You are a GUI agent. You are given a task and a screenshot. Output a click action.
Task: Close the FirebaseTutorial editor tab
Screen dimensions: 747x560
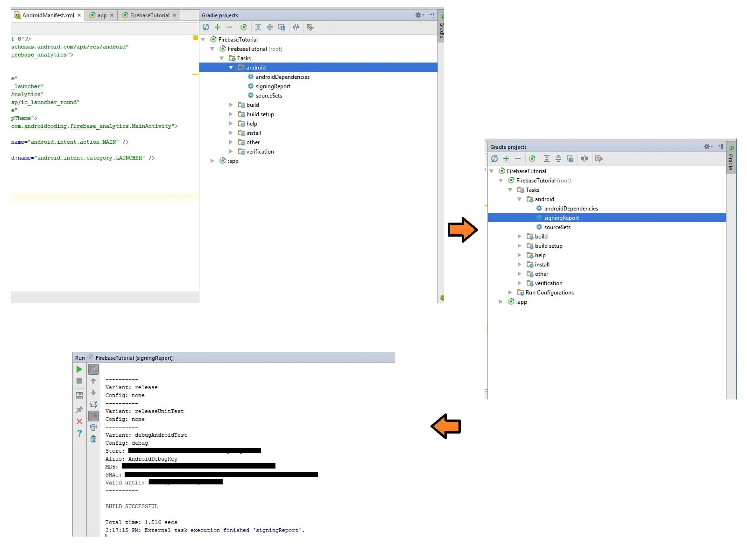174,15
